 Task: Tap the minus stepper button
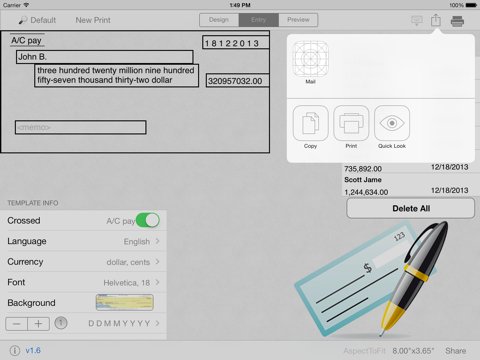click(16, 324)
